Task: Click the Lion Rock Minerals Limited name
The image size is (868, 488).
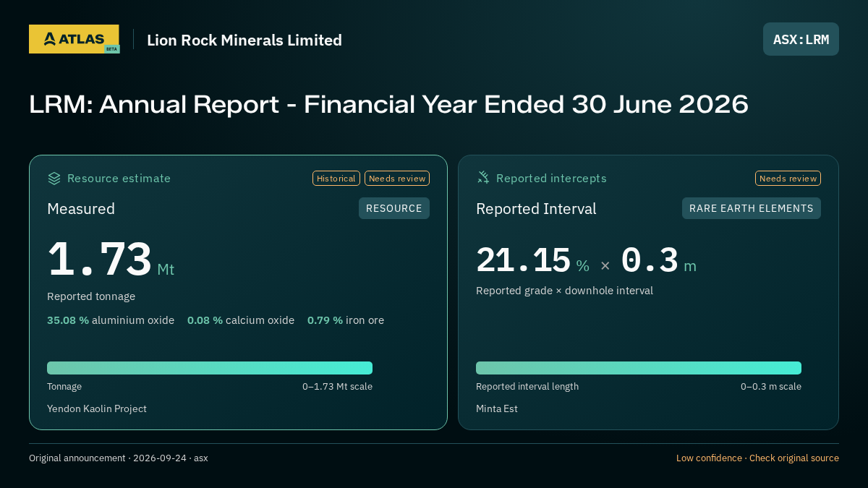Action: pyautogui.click(x=244, y=40)
